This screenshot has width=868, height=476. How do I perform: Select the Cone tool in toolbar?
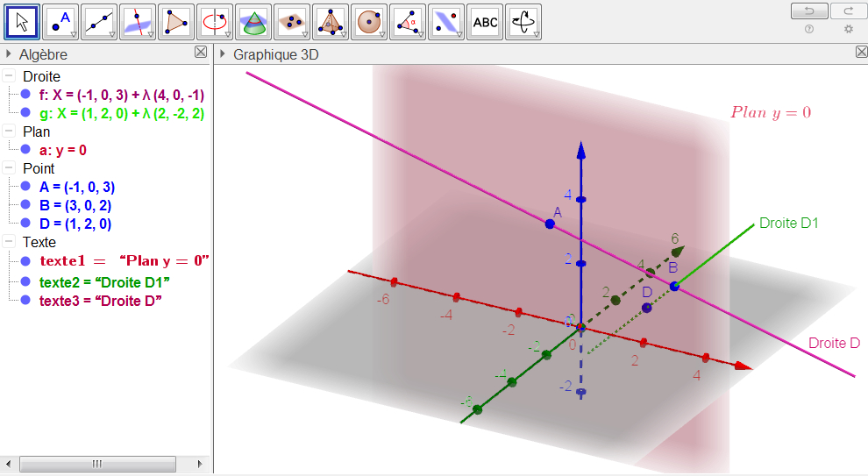[253, 23]
